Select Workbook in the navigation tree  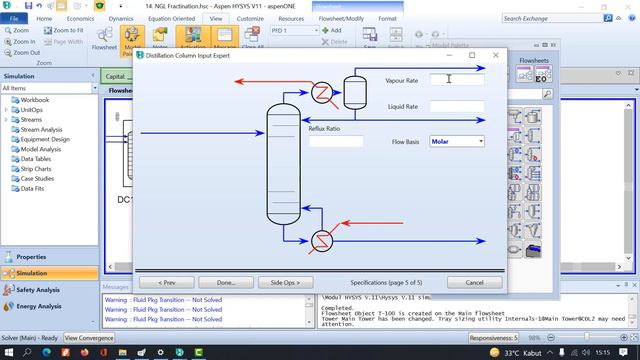(x=35, y=100)
